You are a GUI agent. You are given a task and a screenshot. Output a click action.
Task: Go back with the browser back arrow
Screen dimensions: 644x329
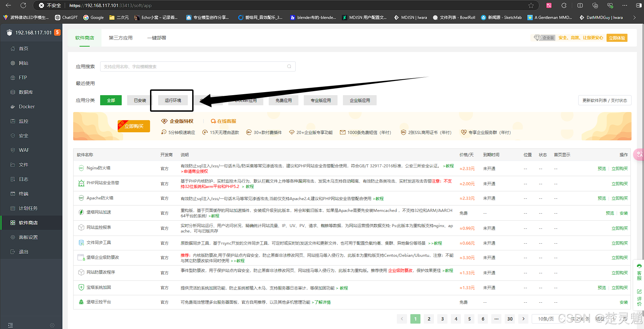click(8, 5)
